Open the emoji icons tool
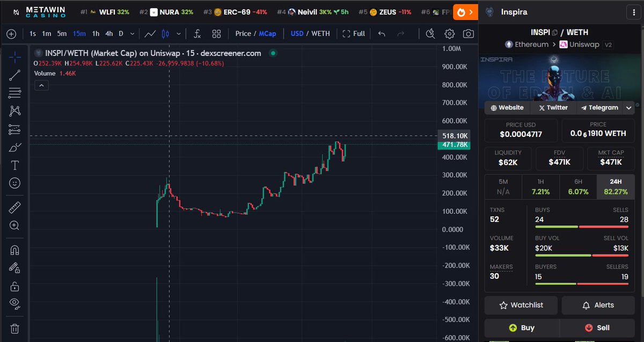 tap(15, 183)
